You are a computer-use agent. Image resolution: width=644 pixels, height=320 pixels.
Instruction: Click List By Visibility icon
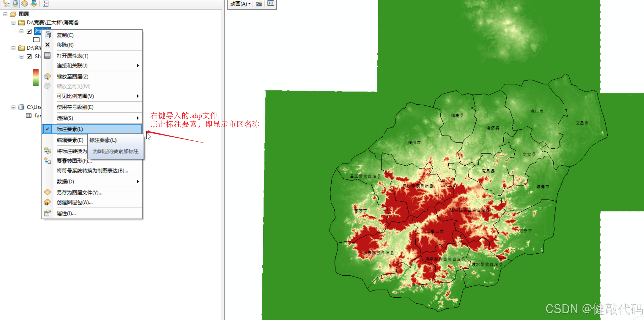25,3
